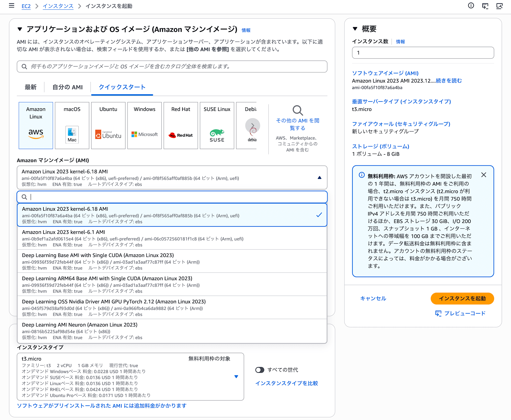The height and width of the screenshot is (420, 511).
Task: Click the preview code icon
Action: (438, 313)
